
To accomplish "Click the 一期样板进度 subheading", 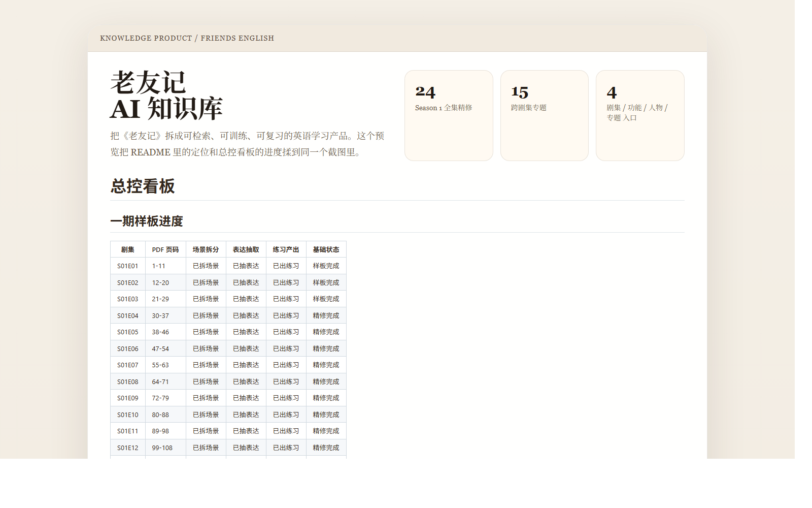I will pos(147,221).
